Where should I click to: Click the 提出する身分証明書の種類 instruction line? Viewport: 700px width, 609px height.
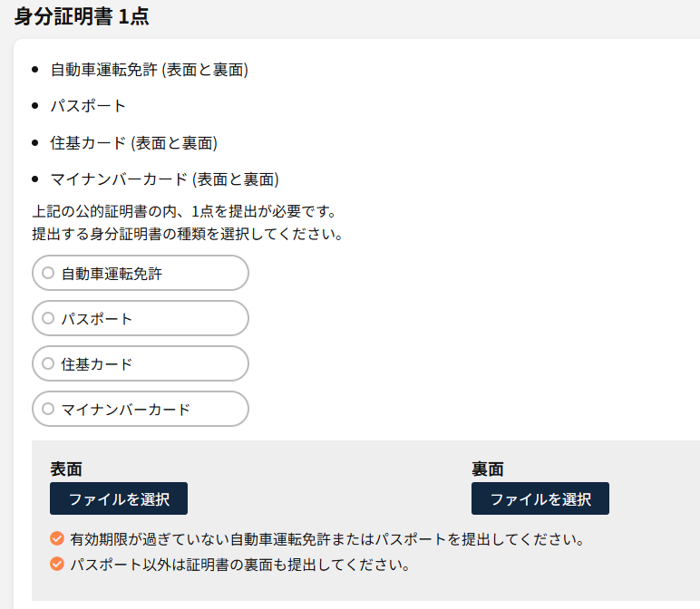(187, 234)
